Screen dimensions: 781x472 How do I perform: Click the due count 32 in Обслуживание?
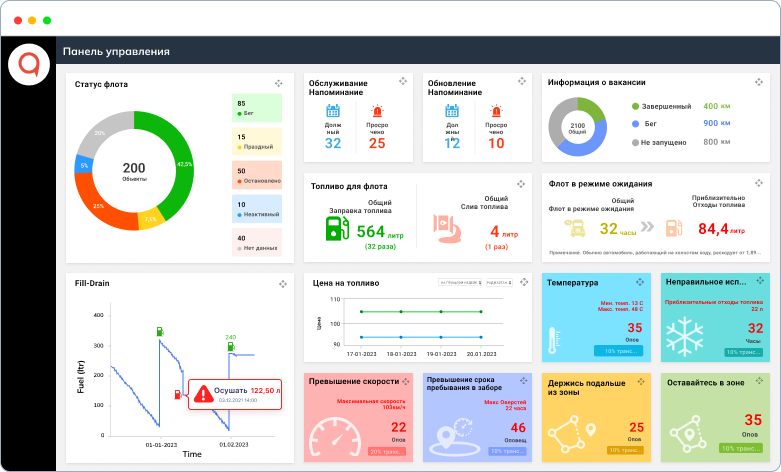333,143
